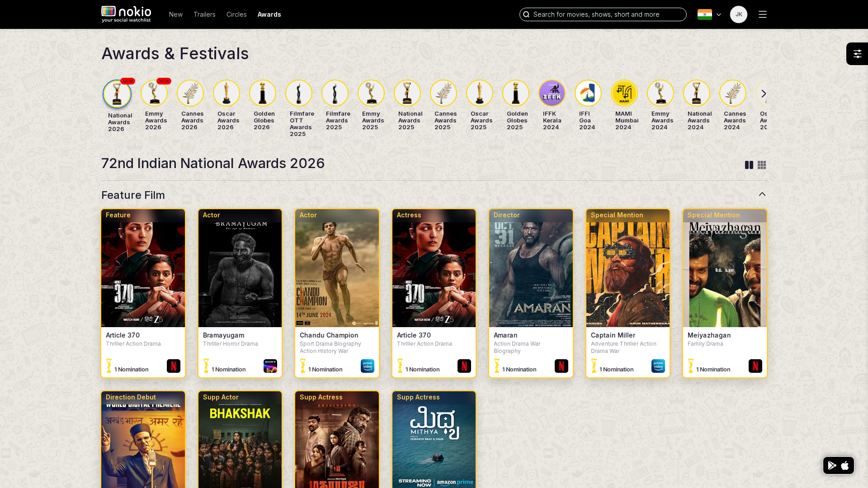Screen dimensions: 868x488
Task: Open Article 370 Feature poster
Action: (x=143, y=268)
